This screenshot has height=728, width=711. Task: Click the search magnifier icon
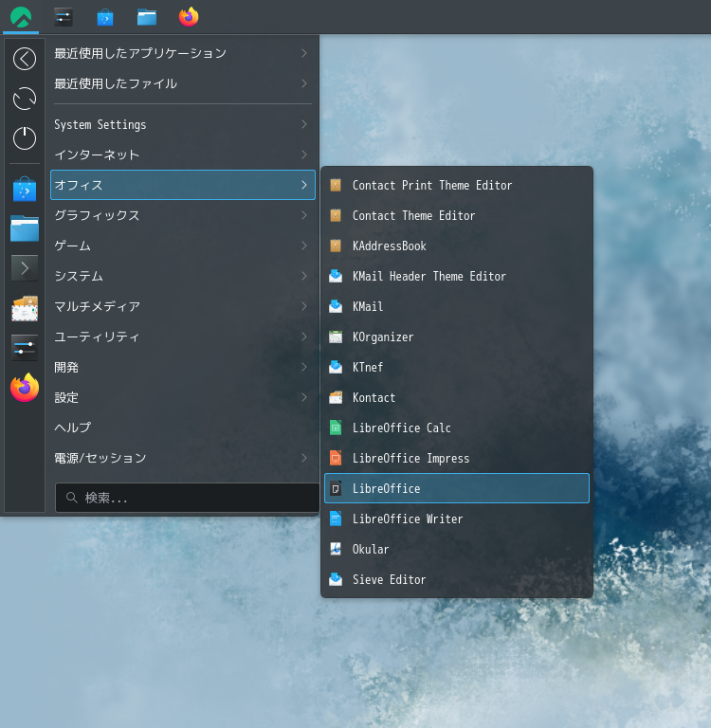pos(71,498)
